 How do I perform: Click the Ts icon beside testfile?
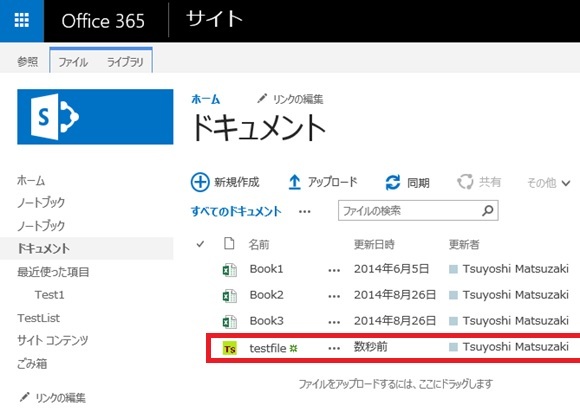pos(229,348)
